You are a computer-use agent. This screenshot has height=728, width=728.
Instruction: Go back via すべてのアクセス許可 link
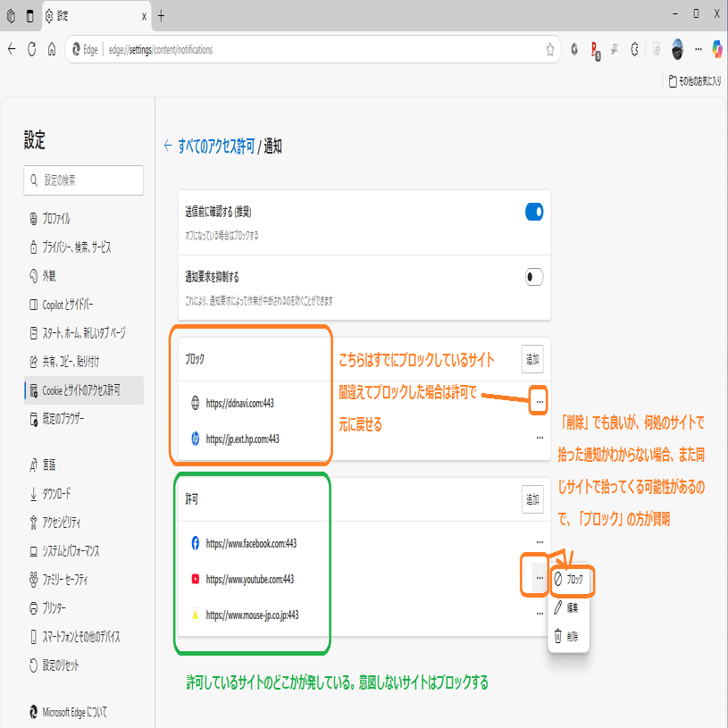(216, 146)
